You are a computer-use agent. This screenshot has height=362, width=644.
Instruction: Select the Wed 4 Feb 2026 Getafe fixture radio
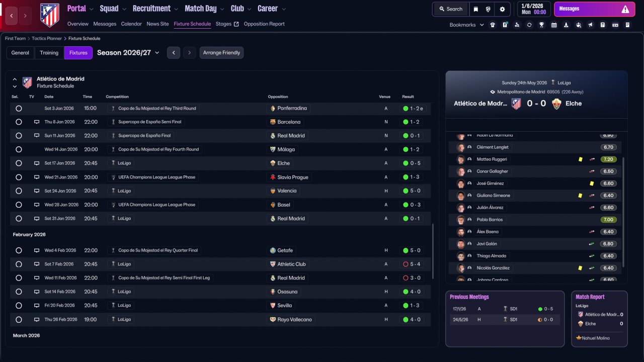[x=19, y=250]
